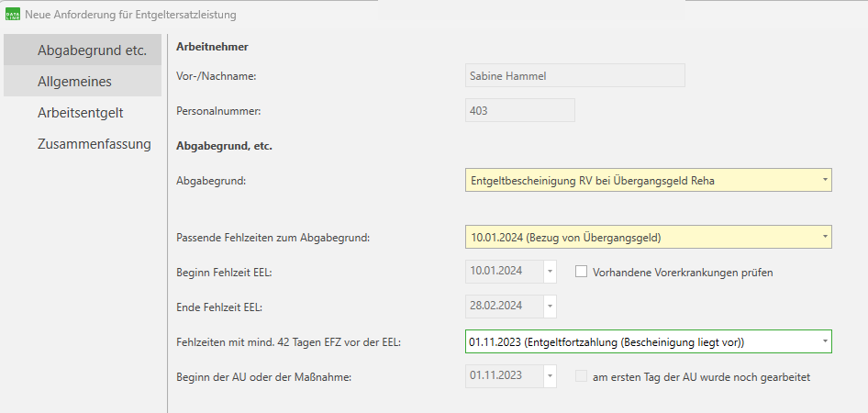868x413 pixels.
Task: Click the Vor-/Nachname field with Sabine Hammel
Action: [x=574, y=76]
